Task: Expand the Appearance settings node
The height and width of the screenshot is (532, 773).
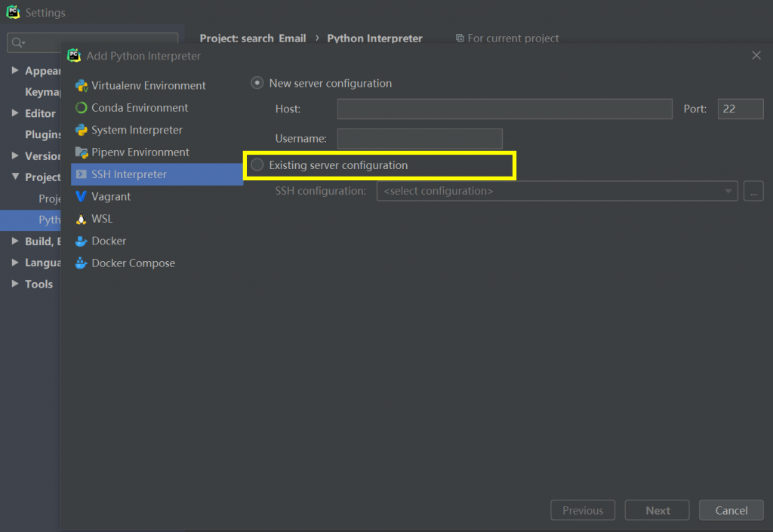Action: click(15, 70)
